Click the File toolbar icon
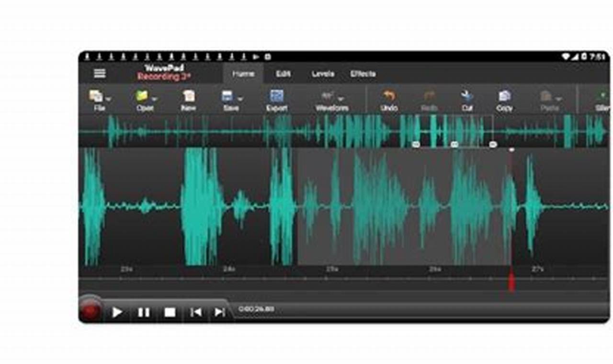The height and width of the screenshot is (364, 613). coord(96,96)
